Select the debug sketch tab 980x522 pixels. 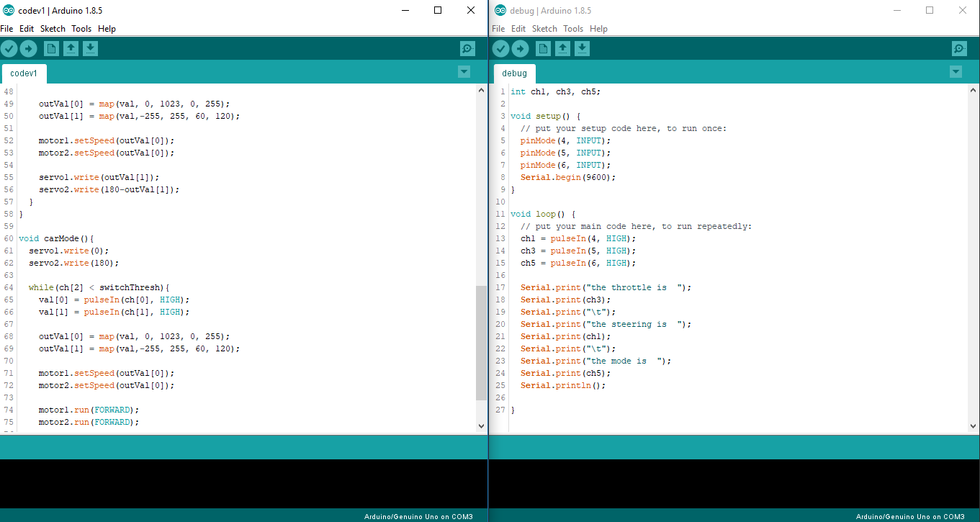[514, 73]
